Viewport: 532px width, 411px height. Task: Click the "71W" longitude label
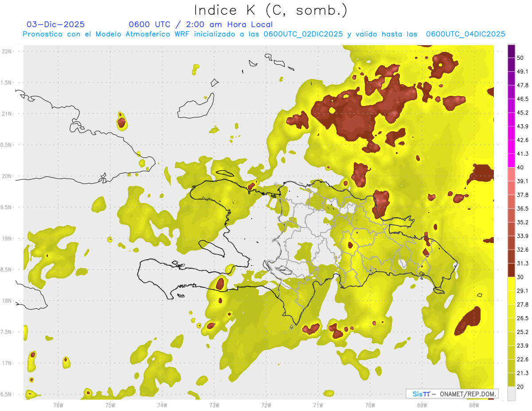click(x=318, y=405)
